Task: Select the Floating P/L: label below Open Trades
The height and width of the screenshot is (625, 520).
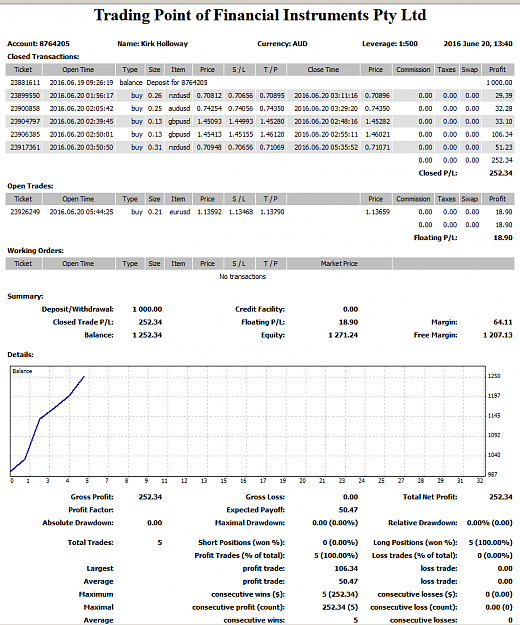Action: tap(435, 238)
